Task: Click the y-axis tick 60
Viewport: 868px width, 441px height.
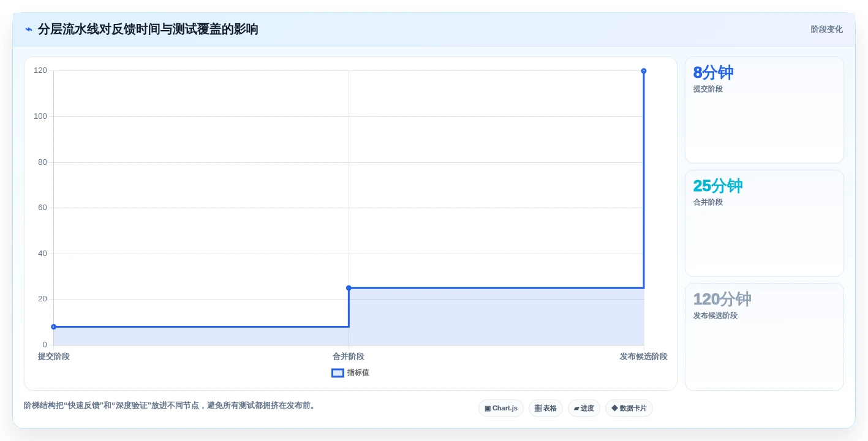Action: (42, 208)
